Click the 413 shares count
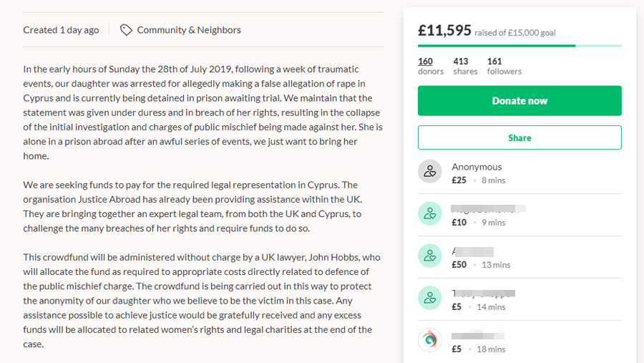The image size is (644, 363). pos(465,66)
